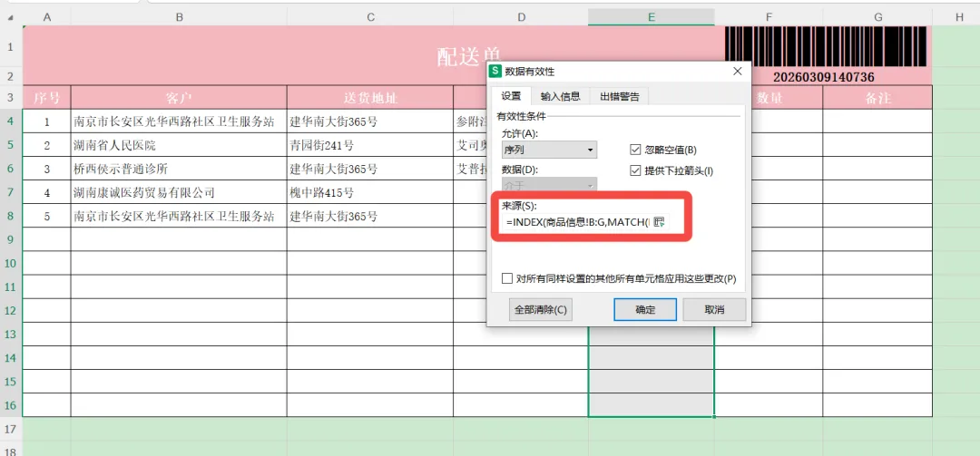This screenshot has width=980, height=456.
Task: Click cell 槐中路415号
Action: click(x=370, y=192)
